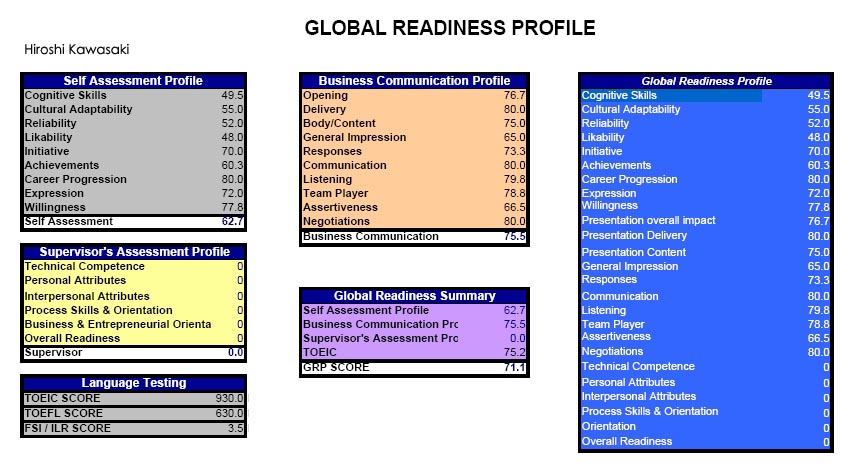Click the GRP SCORE value 71.1
Viewport: 857px width, 476px height.
click(x=514, y=367)
